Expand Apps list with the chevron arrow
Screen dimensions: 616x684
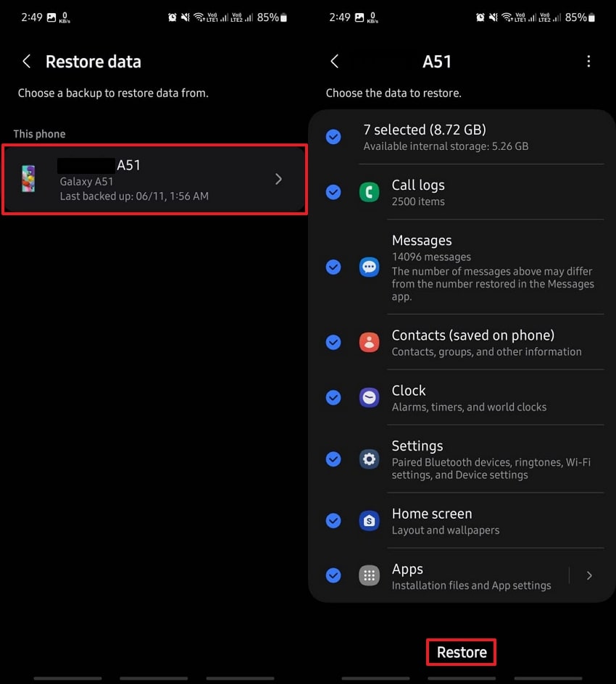(x=589, y=576)
